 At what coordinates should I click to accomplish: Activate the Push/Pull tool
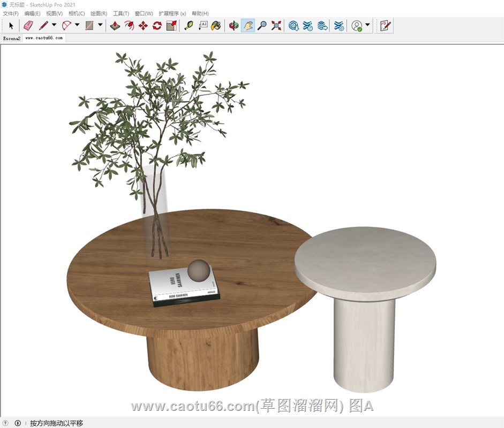(115, 25)
